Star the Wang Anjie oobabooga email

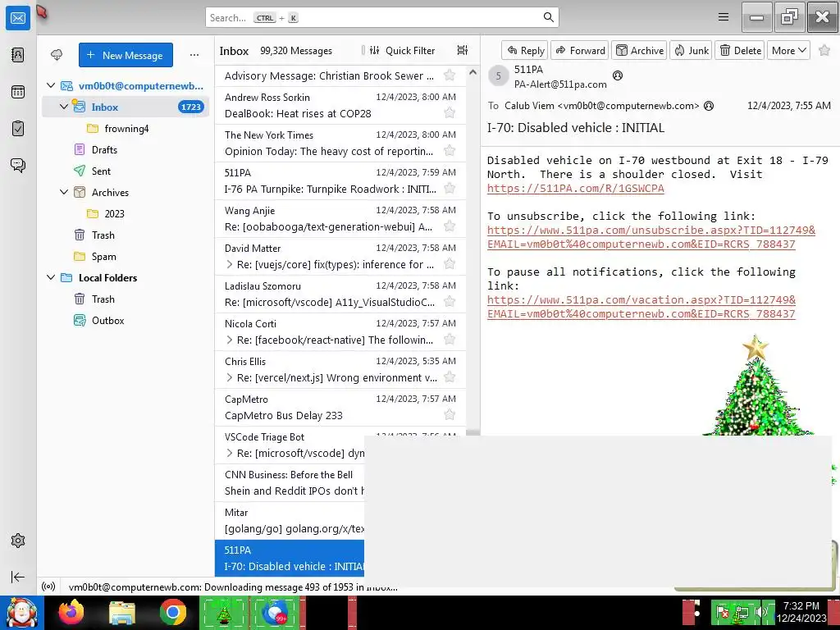pyautogui.click(x=450, y=226)
